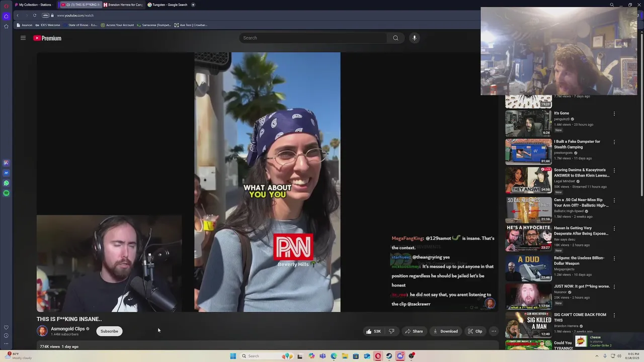Open options for Hasan Getting Desperate video
This screenshot has width=644, height=362.
pyautogui.click(x=614, y=228)
